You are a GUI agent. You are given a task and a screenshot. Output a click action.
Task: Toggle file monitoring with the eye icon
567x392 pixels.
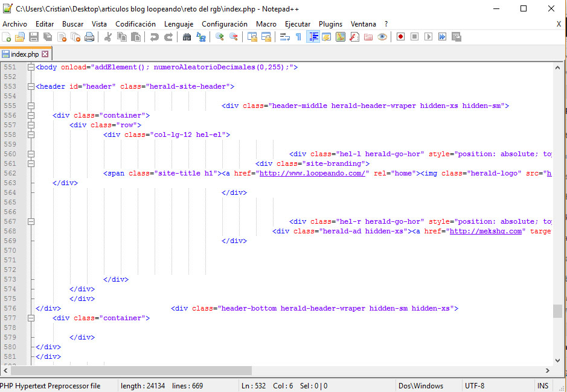pos(382,37)
